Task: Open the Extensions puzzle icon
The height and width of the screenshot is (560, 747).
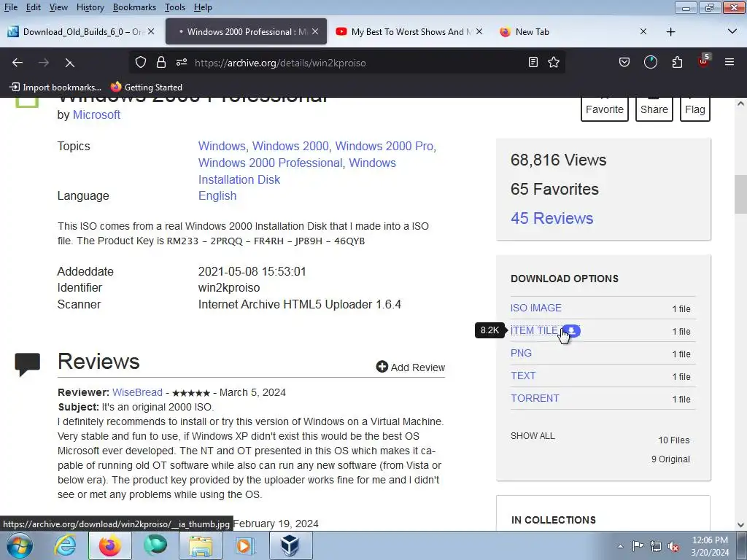Action: click(677, 63)
